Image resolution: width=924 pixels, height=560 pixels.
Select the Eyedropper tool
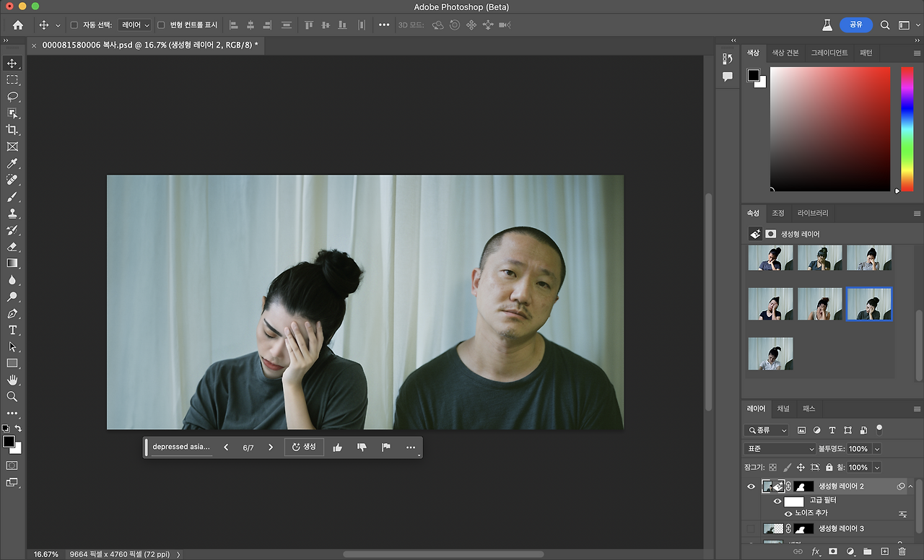pos(12,164)
